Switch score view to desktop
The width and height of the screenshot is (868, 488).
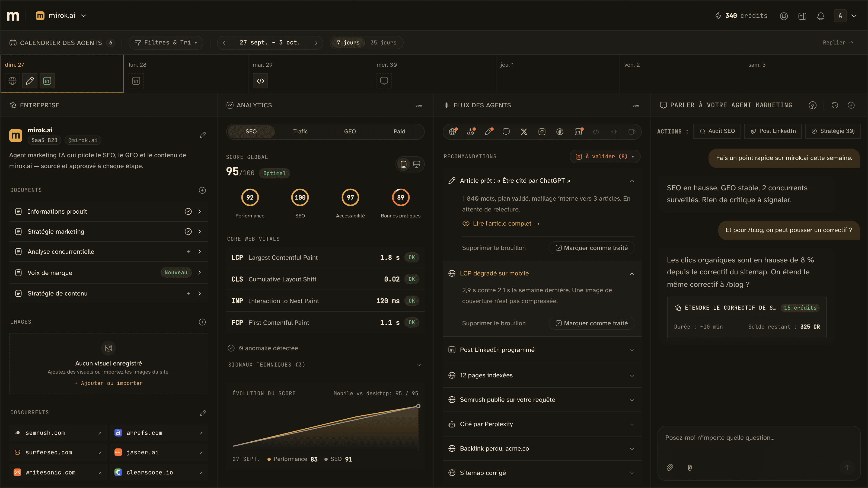[416, 164]
